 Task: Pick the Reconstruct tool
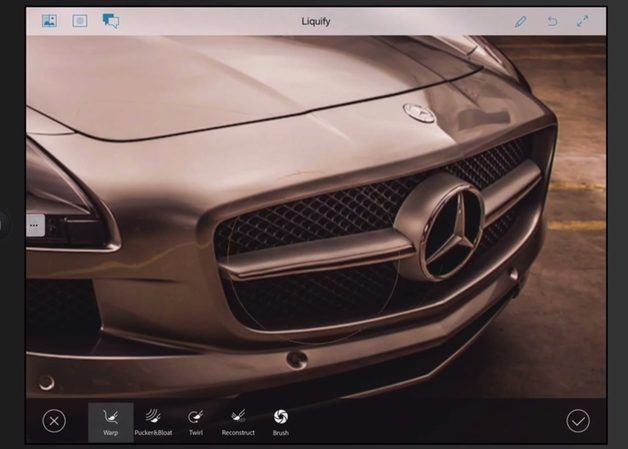tap(237, 421)
